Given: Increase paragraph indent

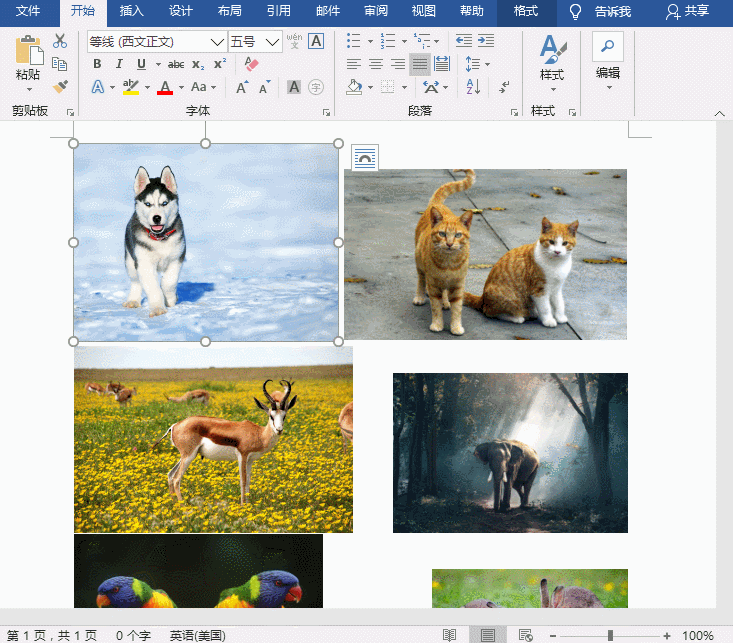Looking at the screenshot, I should [x=486, y=41].
